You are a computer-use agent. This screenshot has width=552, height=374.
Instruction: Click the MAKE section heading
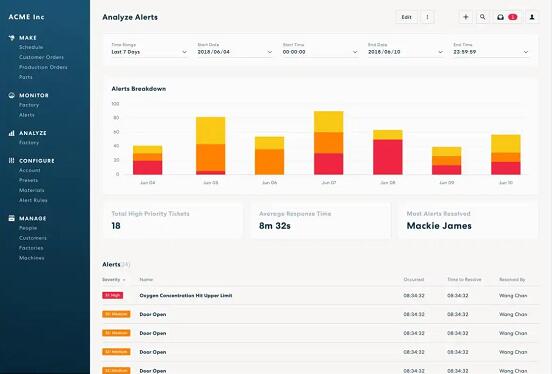pos(28,38)
